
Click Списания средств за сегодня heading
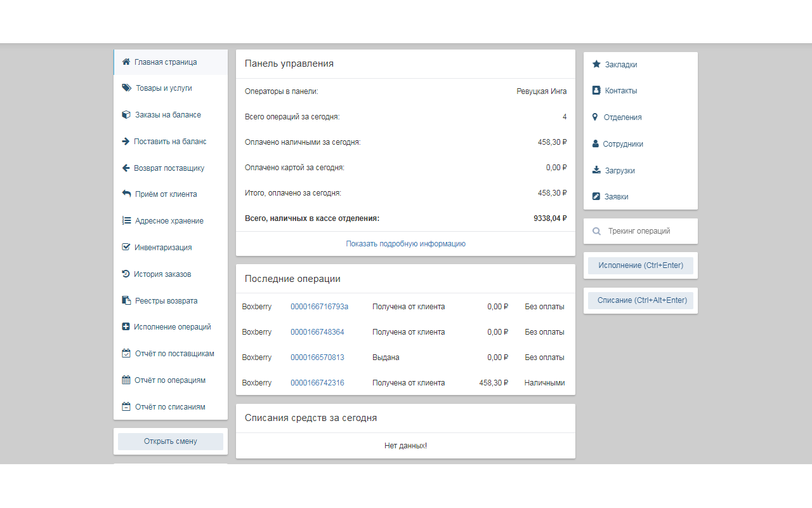click(x=311, y=418)
